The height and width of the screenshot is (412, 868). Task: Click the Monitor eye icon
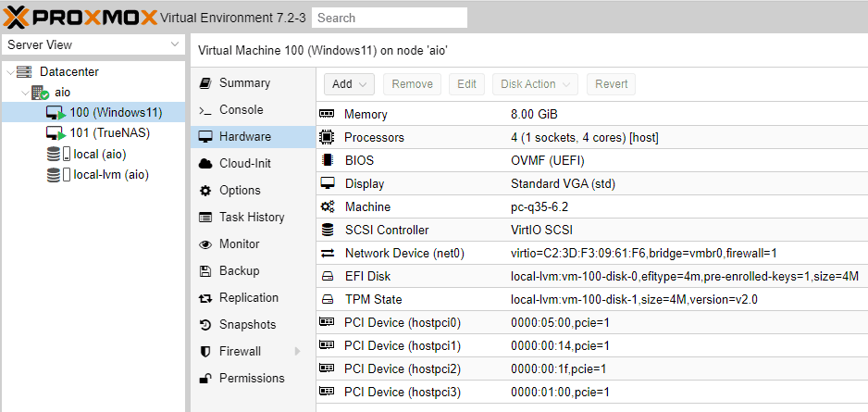205,244
